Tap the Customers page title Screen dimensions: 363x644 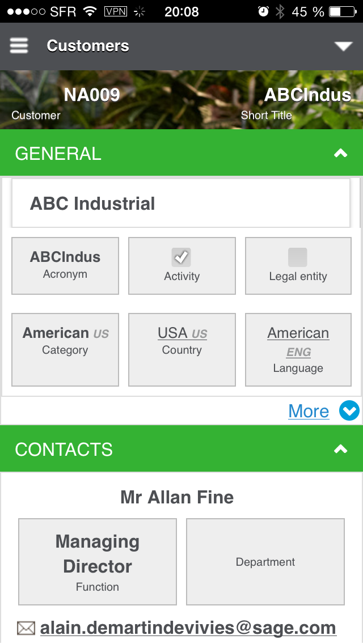tap(88, 46)
